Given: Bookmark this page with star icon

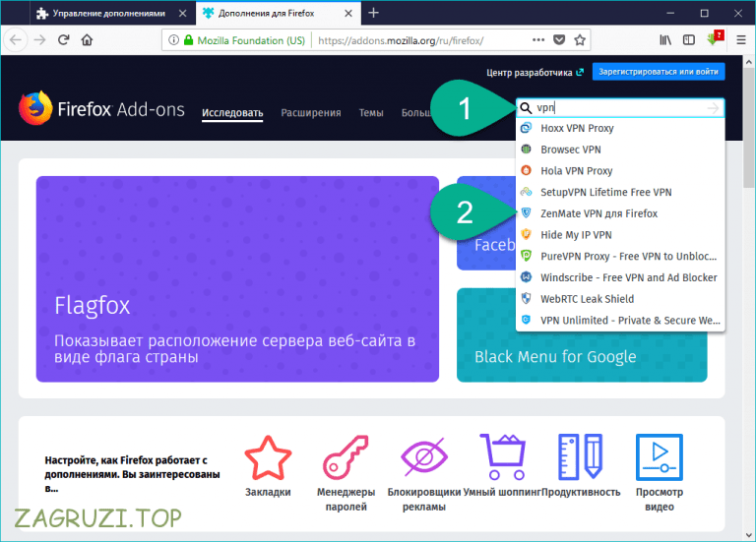Looking at the screenshot, I should (x=580, y=40).
